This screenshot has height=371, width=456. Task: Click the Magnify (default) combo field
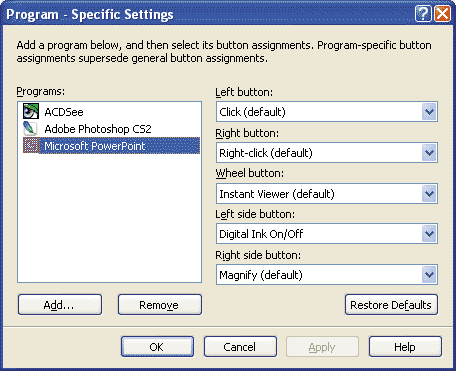click(x=327, y=275)
